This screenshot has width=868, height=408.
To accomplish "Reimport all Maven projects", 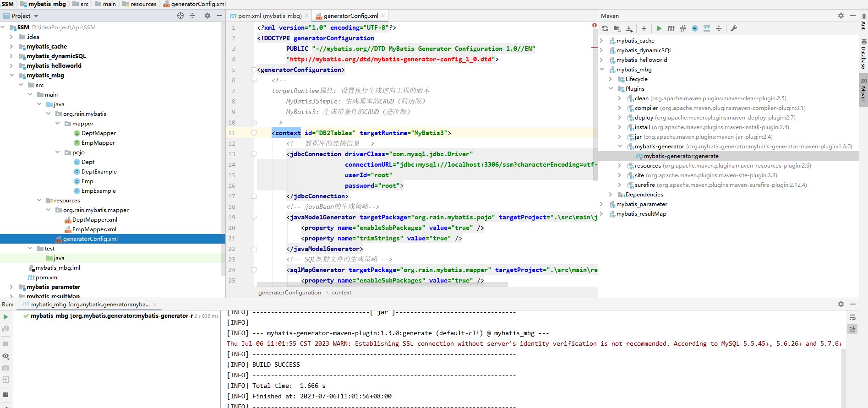I will (605, 28).
